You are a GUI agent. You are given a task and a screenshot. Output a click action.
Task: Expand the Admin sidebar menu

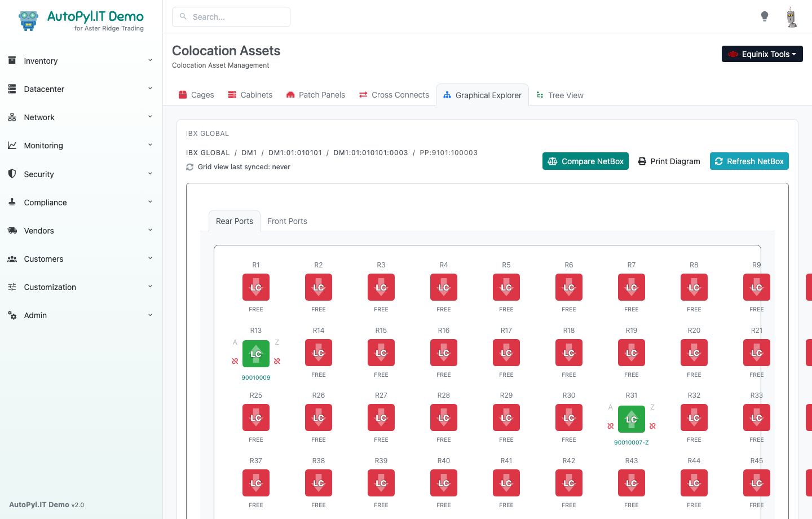[81, 315]
